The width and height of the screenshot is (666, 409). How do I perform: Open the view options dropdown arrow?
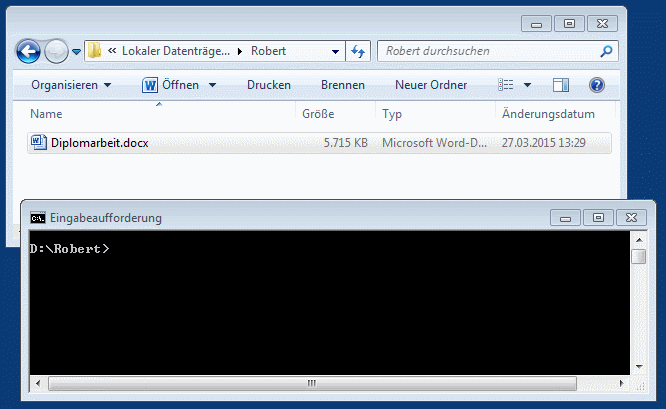527,85
